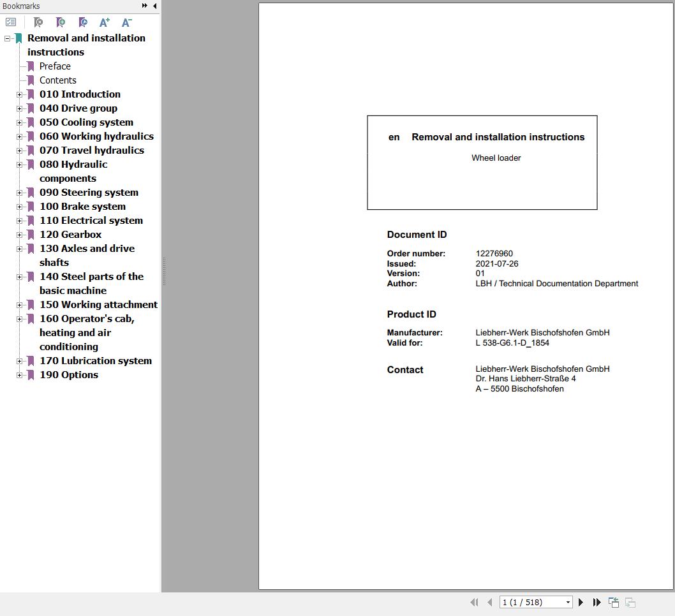
Task: Select the 170 Lubrication system bookmark
Action: coord(96,361)
